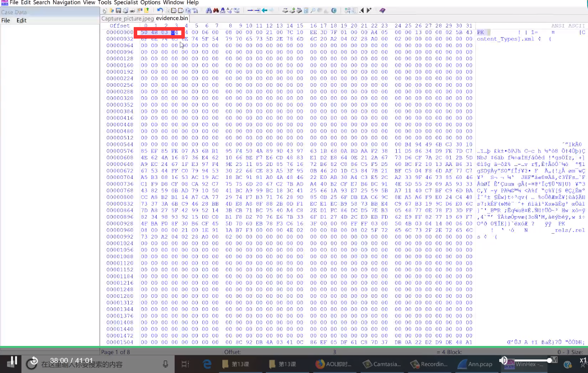Click the ANSI ASCII column header

[568, 26]
